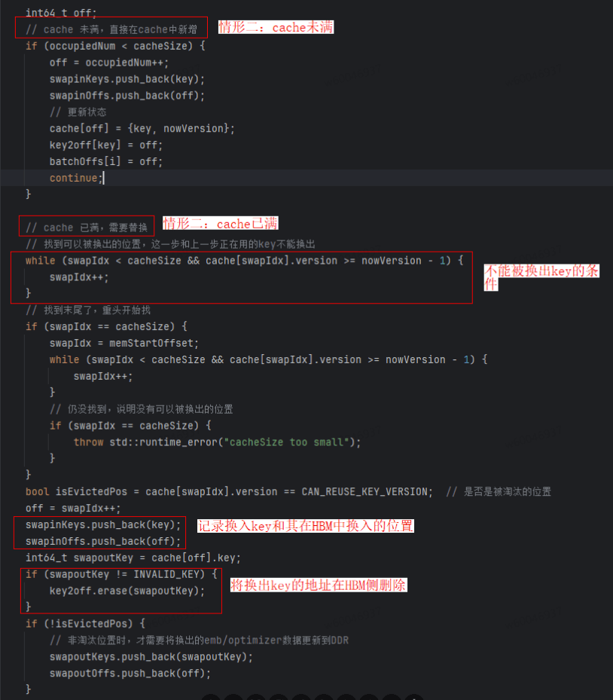Click the 'bool isEvictedPos' declaration
Image resolution: width=613 pixels, height=700 pixels.
[x=229, y=492]
